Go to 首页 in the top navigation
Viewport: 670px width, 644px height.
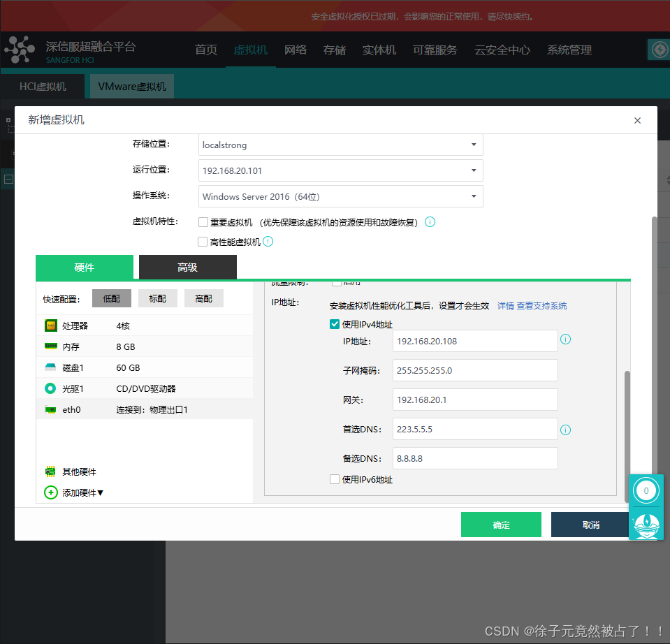click(206, 50)
